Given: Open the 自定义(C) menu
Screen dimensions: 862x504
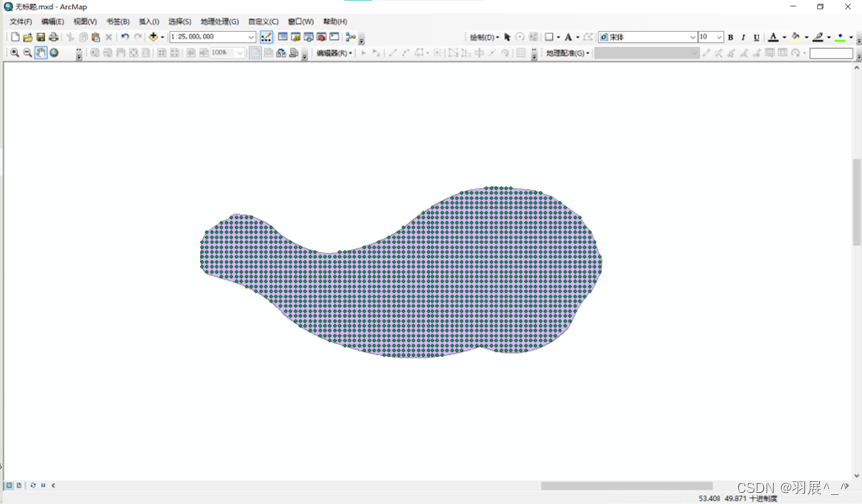Looking at the screenshot, I should tap(263, 22).
